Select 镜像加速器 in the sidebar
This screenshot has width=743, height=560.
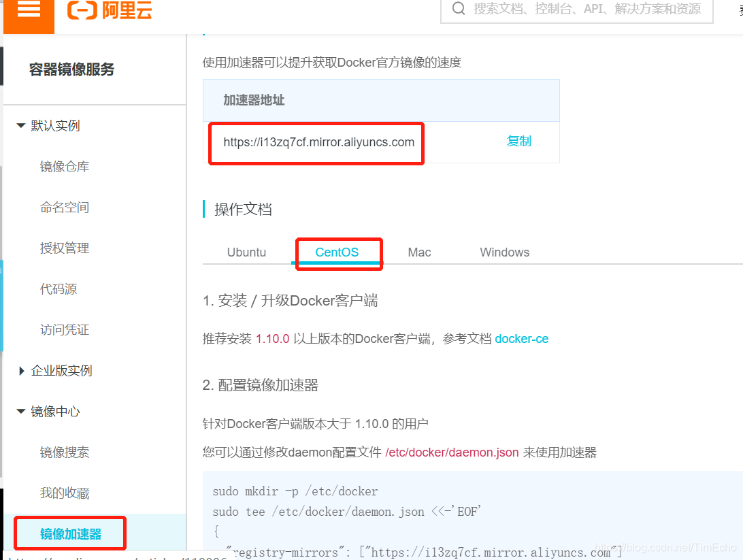point(71,534)
